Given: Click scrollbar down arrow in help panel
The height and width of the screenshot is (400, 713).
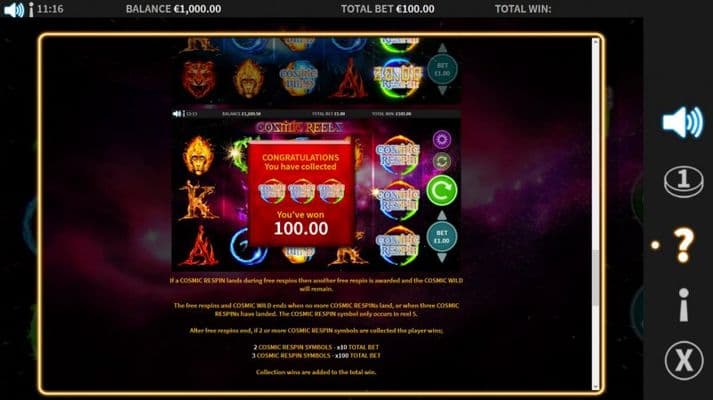Looking at the screenshot, I should tap(596, 386).
